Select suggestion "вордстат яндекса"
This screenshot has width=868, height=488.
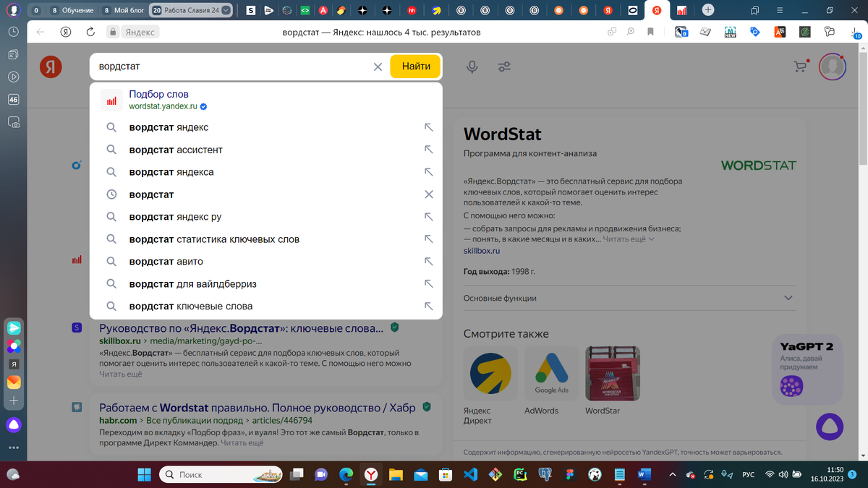pyautogui.click(x=266, y=172)
